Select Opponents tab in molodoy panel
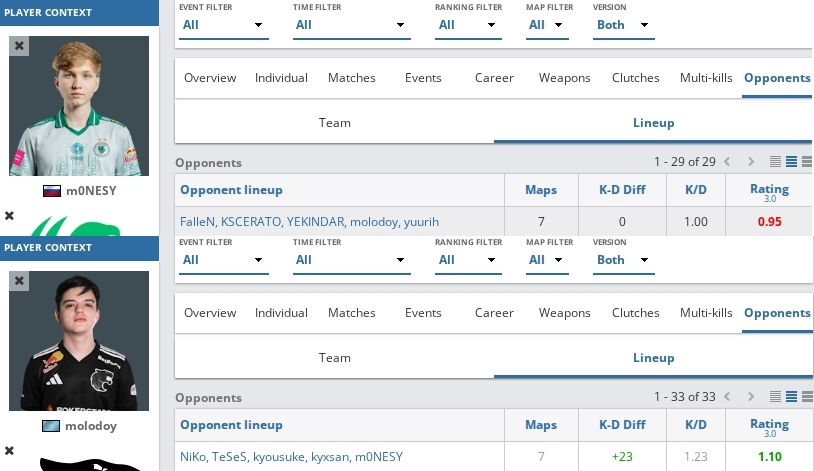814x471 pixels. click(777, 313)
